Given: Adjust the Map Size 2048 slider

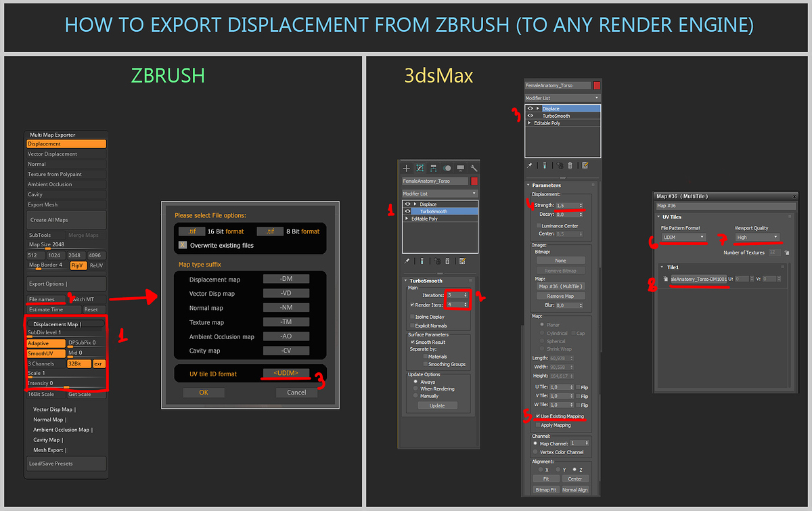Looking at the screenshot, I should click(66, 246).
